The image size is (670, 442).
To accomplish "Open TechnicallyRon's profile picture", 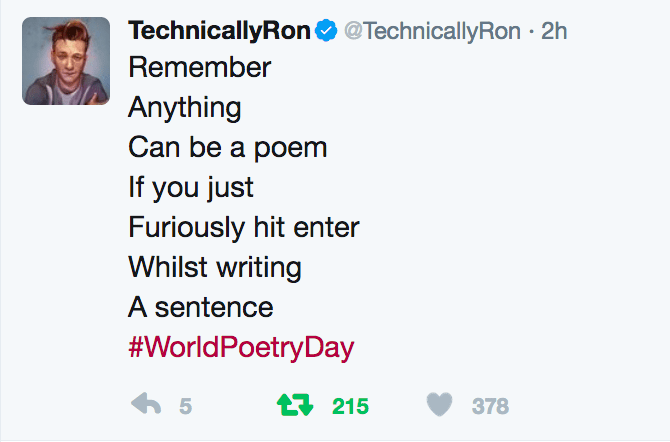I will [66, 61].
